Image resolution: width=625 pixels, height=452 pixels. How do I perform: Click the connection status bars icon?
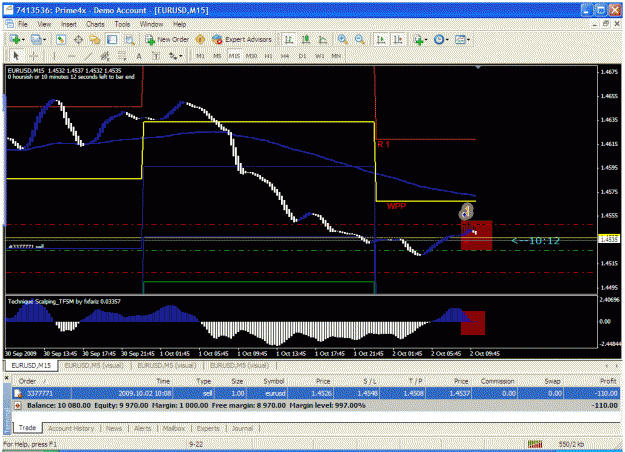point(535,444)
